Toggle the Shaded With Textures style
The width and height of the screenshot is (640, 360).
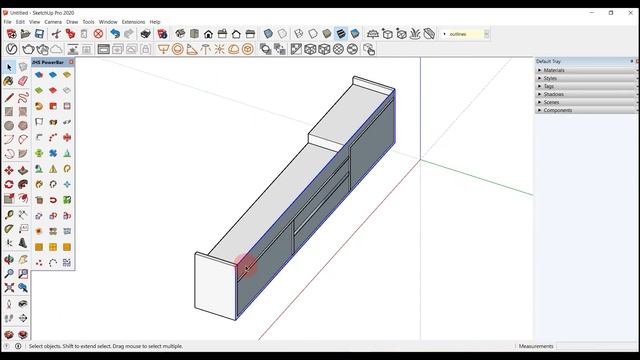(x=341, y=34)
